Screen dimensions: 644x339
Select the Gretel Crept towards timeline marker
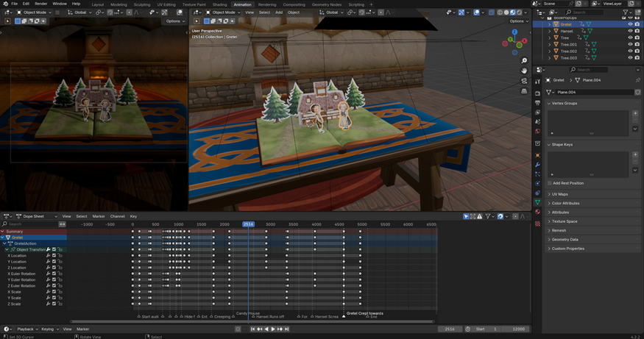(x=344, y=316)
